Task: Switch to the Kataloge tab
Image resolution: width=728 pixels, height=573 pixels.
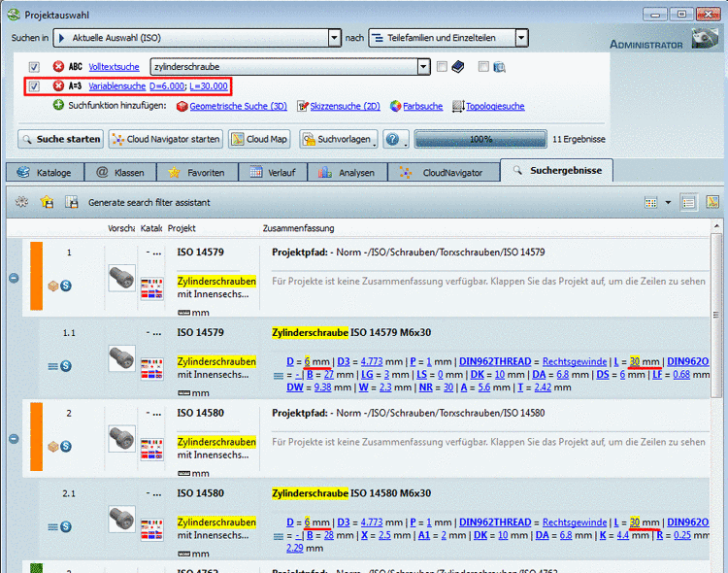Action: (x=45, y=173)
